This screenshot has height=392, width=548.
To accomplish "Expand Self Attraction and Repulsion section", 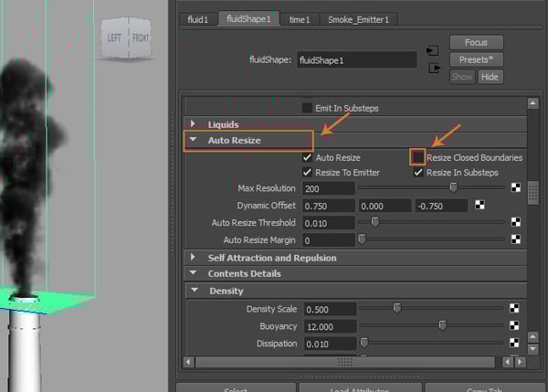I will tap(193, 257).
